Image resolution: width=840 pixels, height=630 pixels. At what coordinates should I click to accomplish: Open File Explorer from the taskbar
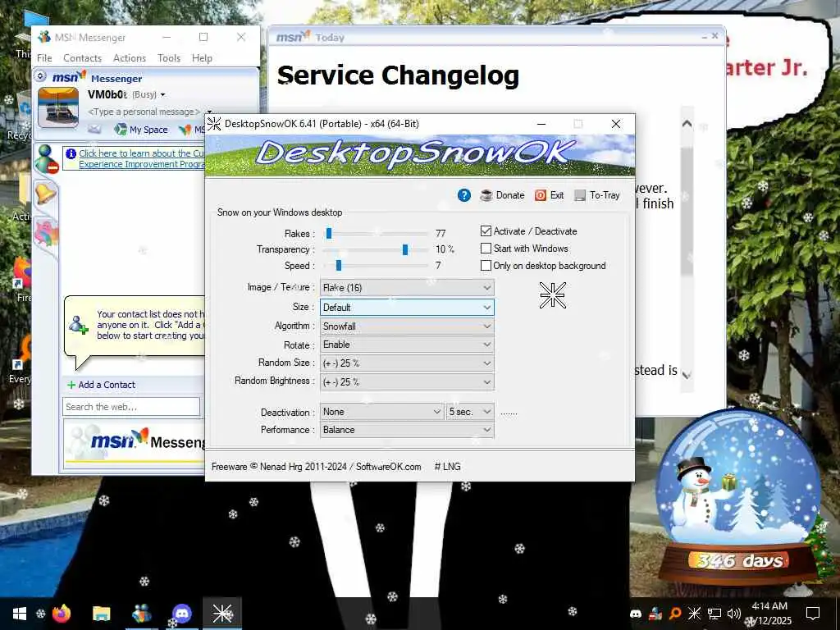pos(101,614)
